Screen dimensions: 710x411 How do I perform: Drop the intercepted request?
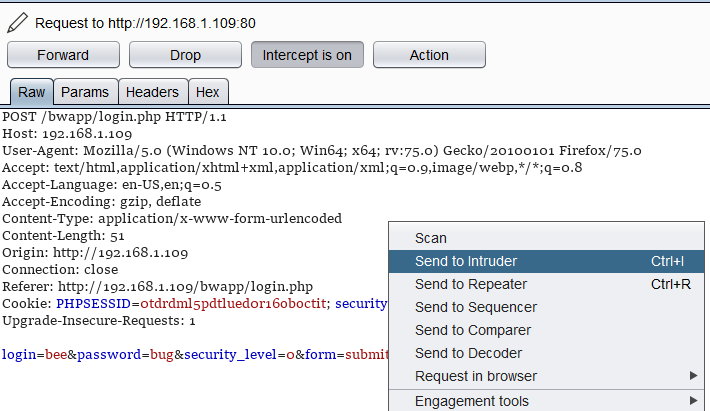pyautogui.click(x=185, y=55)
